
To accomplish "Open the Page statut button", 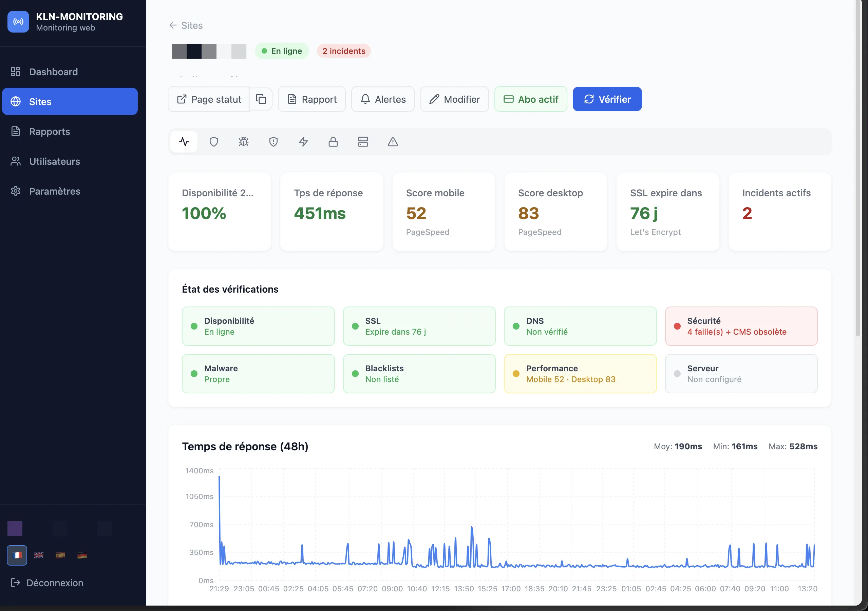I will tap(209, 99).
